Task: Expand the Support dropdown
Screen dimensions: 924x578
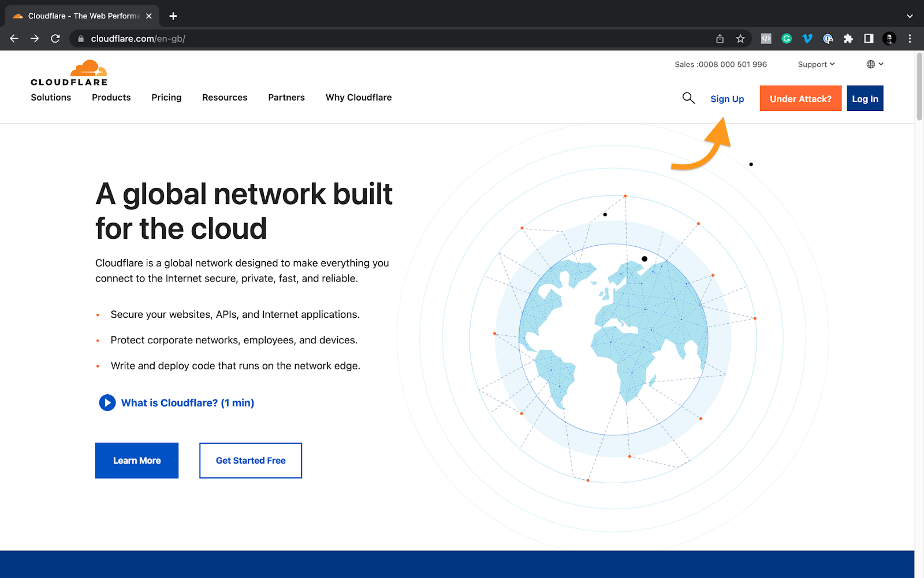Action: pyautogui.click(x=816, y=64)
